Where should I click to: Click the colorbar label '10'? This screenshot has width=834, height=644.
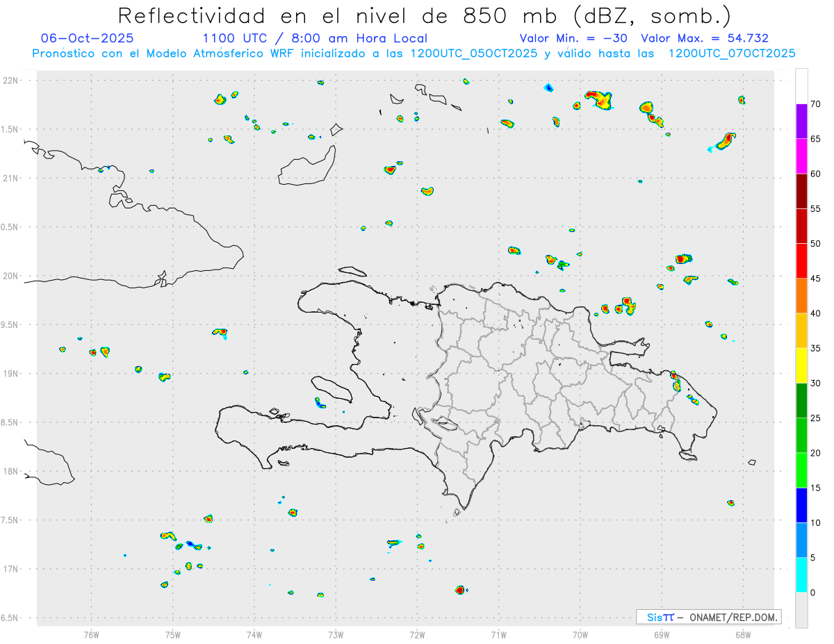pos(815,523)
